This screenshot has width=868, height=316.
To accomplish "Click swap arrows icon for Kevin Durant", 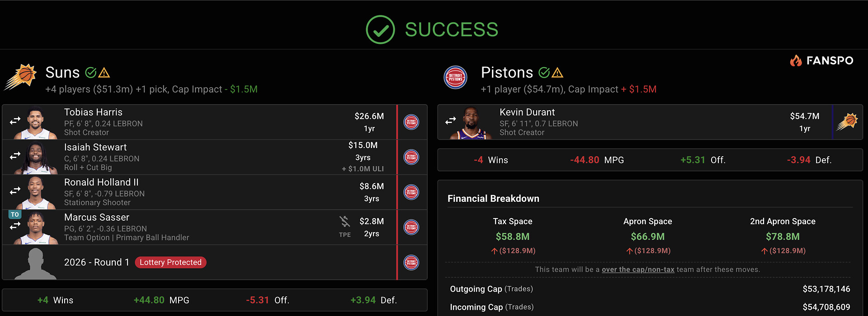I will (451, 121).
